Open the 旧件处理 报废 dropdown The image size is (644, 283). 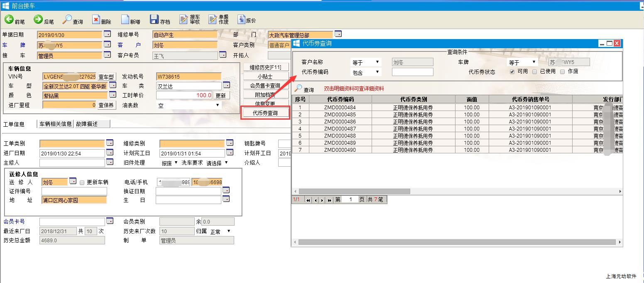tap(169, 163)
